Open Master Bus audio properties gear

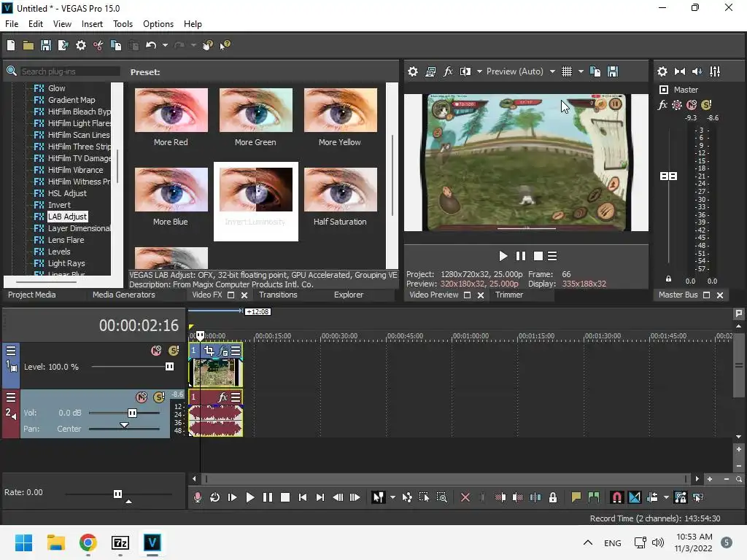click(x=662, y=71)
